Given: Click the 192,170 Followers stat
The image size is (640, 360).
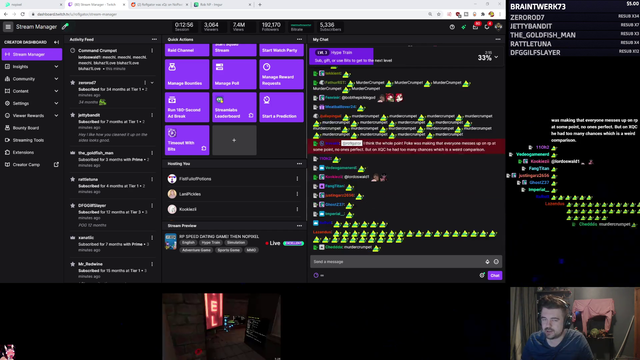Looking at the screenshot, I should click(x=271, y=27).
